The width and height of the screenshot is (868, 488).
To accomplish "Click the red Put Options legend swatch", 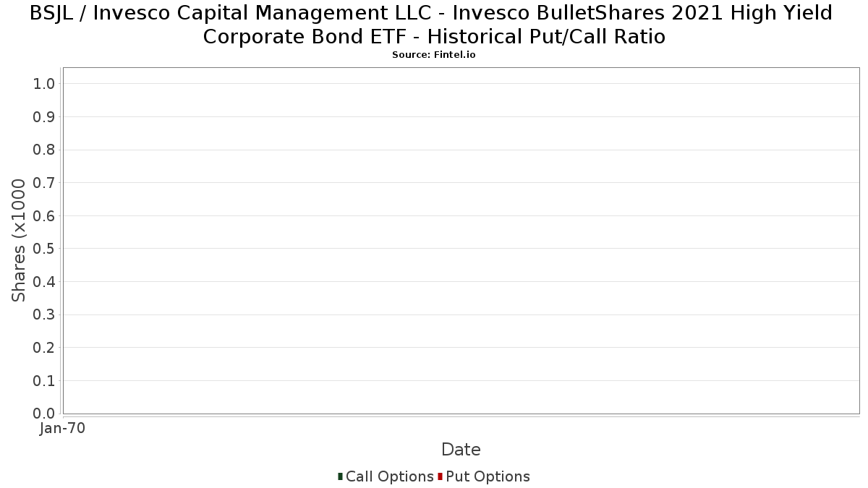I will point(440,476).
